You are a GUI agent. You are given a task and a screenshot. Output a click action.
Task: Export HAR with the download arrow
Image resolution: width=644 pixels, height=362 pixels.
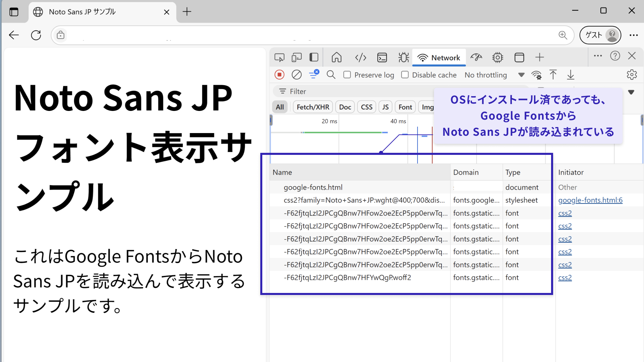[571, 75]
